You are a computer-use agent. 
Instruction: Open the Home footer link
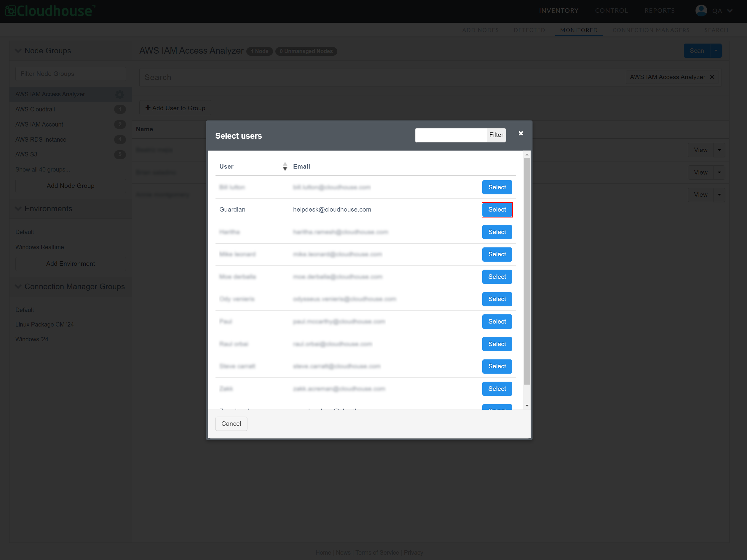pyautogui.click(x=323, y=553)
